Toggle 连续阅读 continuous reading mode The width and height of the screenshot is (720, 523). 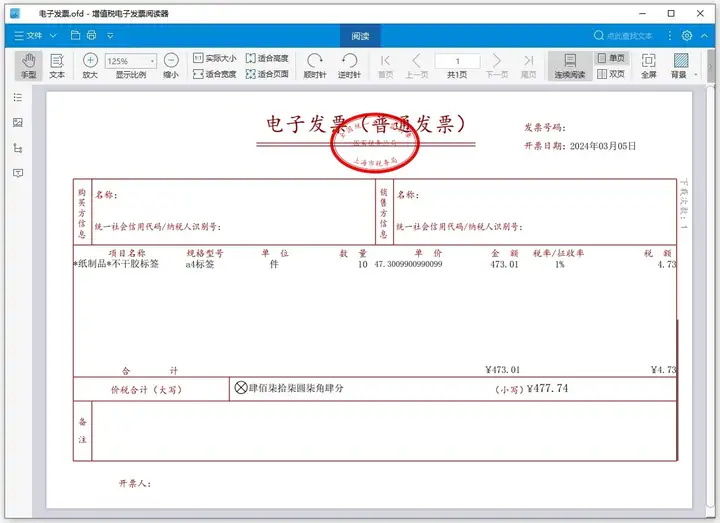click(569, 66)
